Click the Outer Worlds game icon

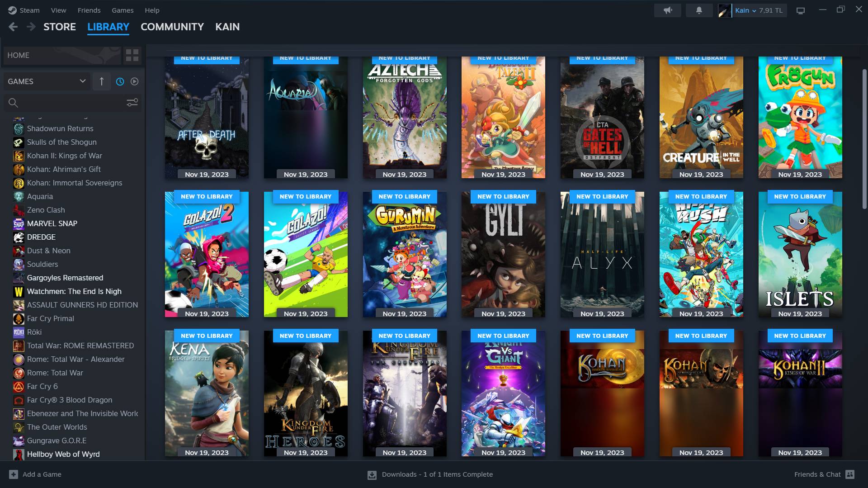(x=19, y=427)
